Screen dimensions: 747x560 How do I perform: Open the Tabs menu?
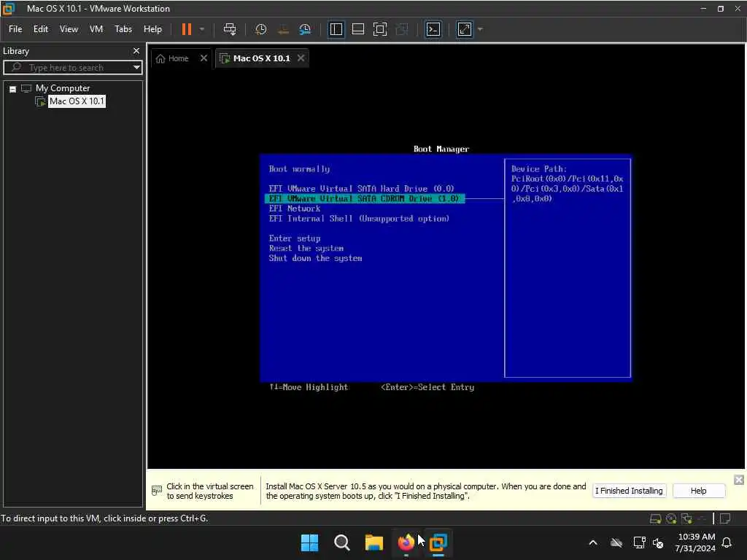point(123,29)
